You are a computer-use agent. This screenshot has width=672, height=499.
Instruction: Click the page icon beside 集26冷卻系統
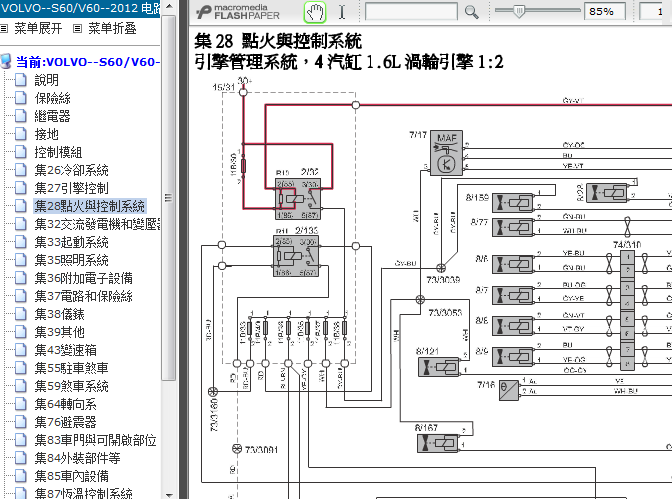pyautogui.click(x=21, y=170)
